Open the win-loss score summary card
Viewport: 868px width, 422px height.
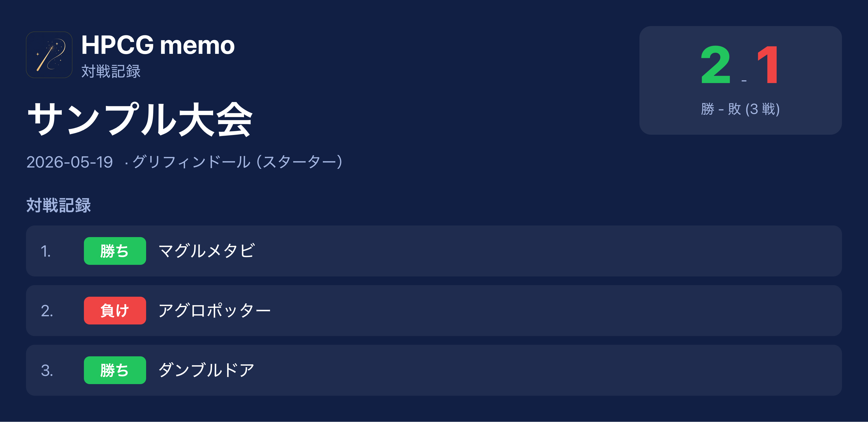(x=740, y=80)
